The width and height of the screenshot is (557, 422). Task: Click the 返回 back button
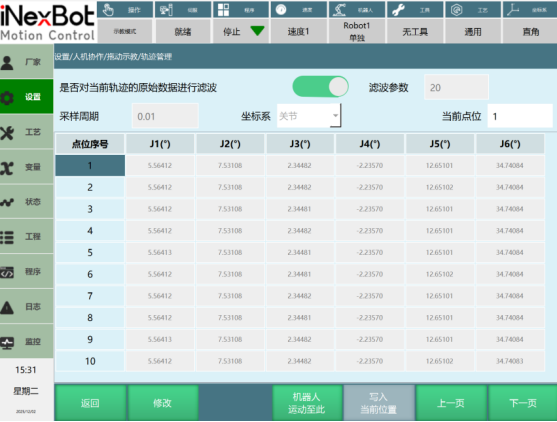90,403
